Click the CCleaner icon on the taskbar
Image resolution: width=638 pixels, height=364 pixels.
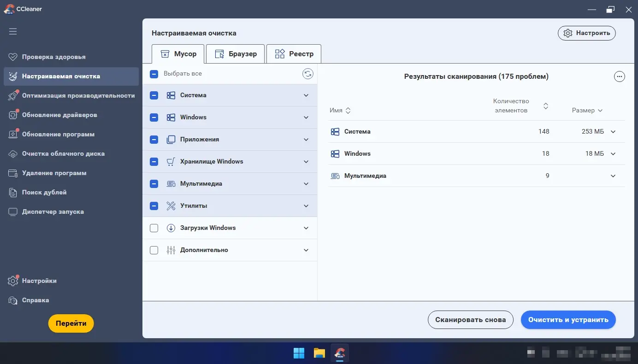coord(340,353)
